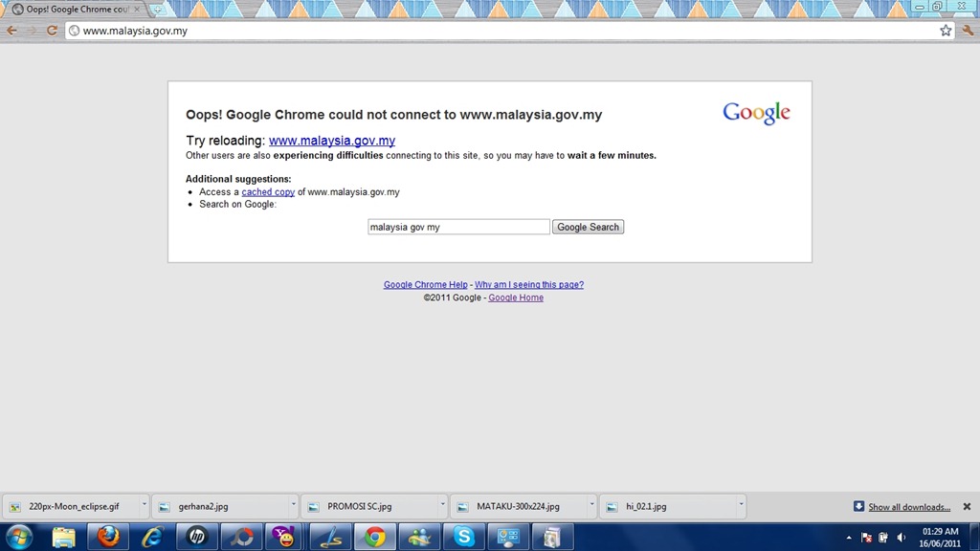Open downloaded file hi_02.1.jpg
Image resolution: width=980 pixels, height=551 pixels.
pyautogui.click(x=668, y=507)
